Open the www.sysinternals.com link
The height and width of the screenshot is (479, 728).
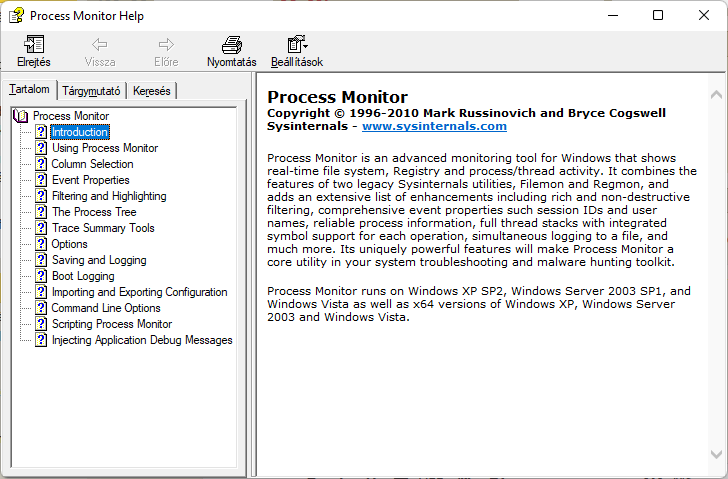(x=434, y=126)
